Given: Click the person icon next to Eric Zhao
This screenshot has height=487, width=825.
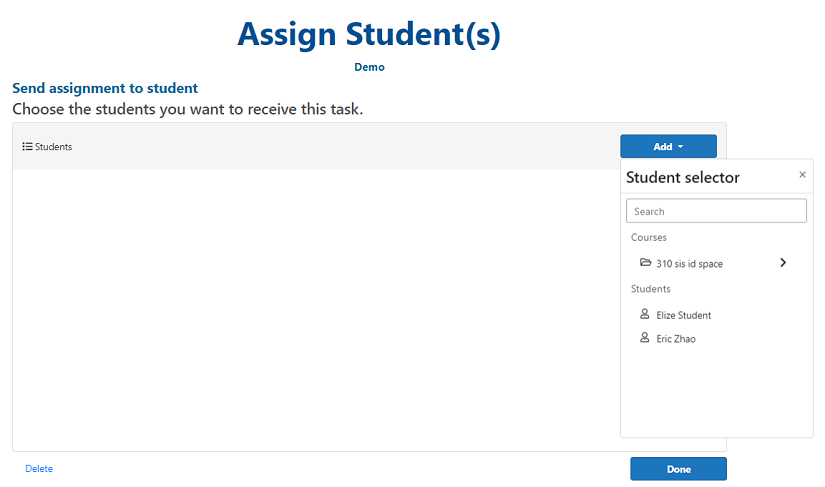Looking at the screenshot, I should [x=645, y=338].
